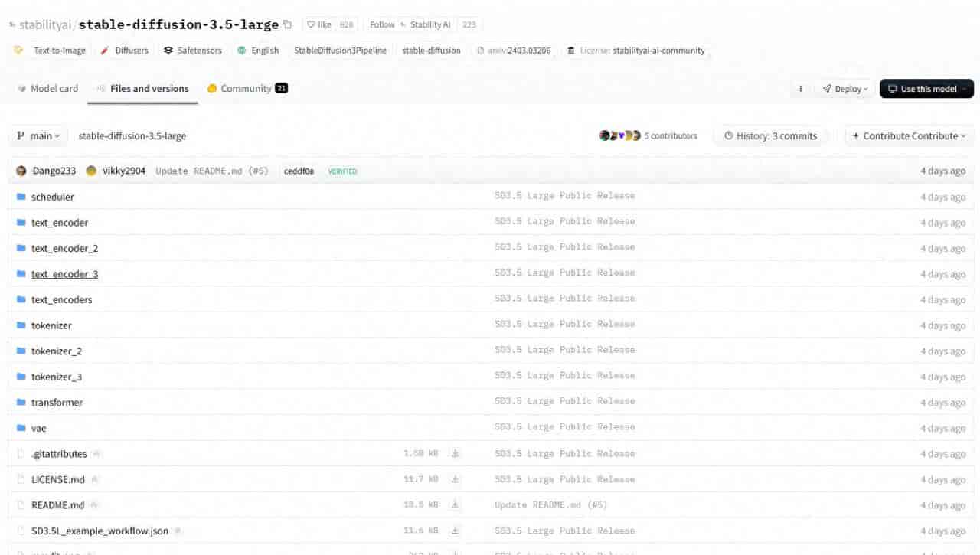
Task: Open the Use this model dropdown
Action: [926, 89]
